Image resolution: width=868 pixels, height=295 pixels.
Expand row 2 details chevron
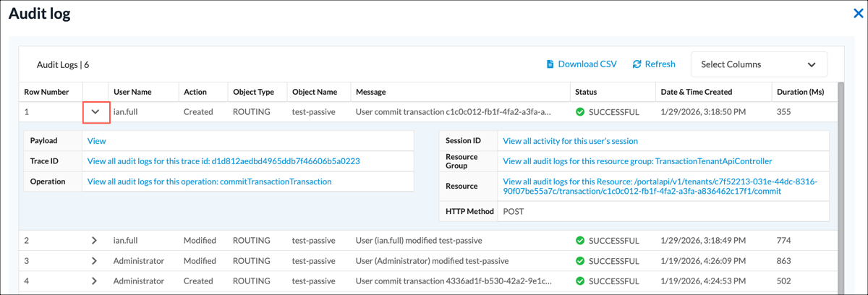pos(94,240)
